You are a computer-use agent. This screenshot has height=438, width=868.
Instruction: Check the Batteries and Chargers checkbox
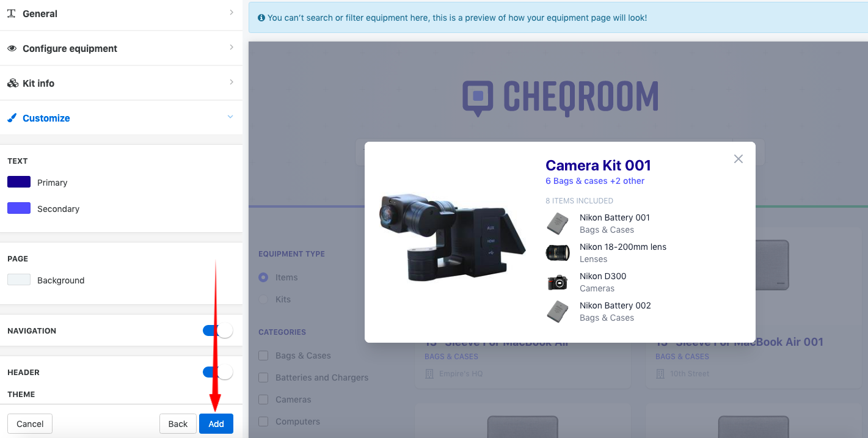point(263,378)
